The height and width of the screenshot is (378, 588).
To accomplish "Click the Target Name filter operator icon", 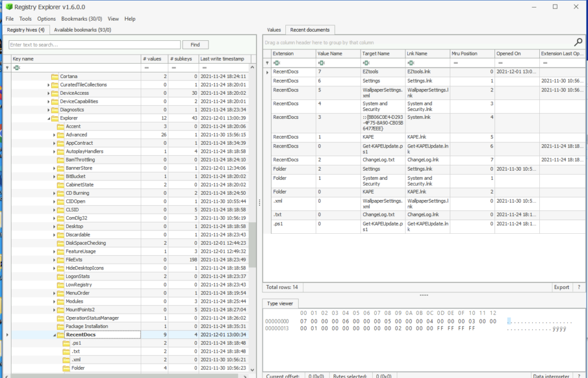I will [366, 63].
